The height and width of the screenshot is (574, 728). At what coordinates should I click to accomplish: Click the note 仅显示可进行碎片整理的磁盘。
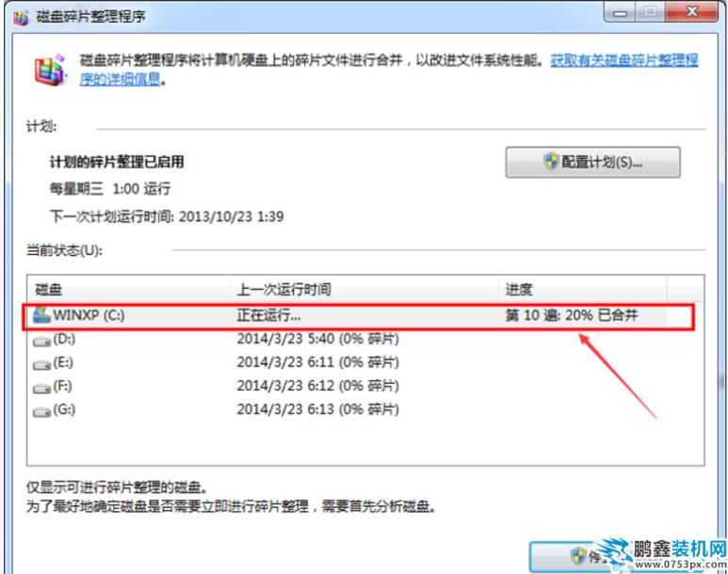pos(117,487)
